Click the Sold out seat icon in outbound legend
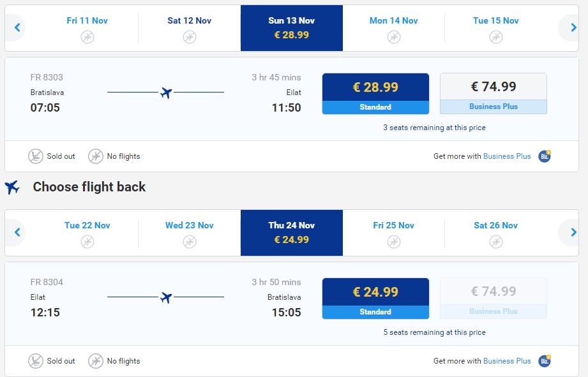The width and height of the screenshot is (588, 377). (36, 156)
